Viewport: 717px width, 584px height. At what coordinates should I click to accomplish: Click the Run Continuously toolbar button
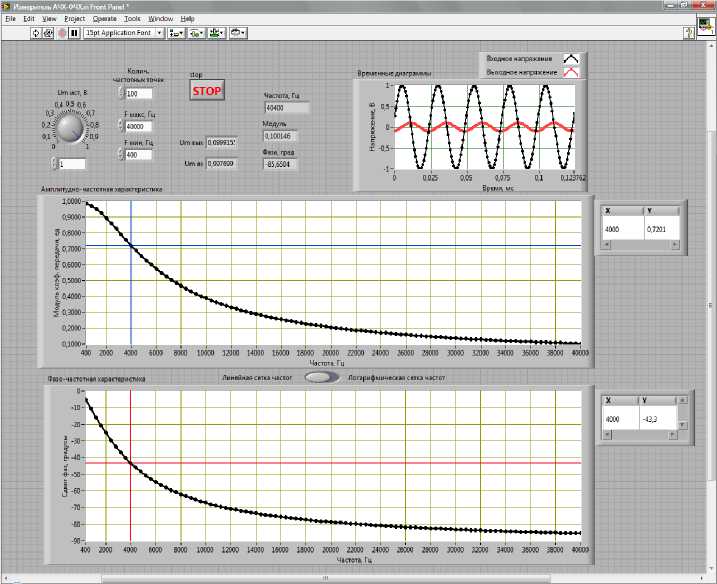[48, 33]
